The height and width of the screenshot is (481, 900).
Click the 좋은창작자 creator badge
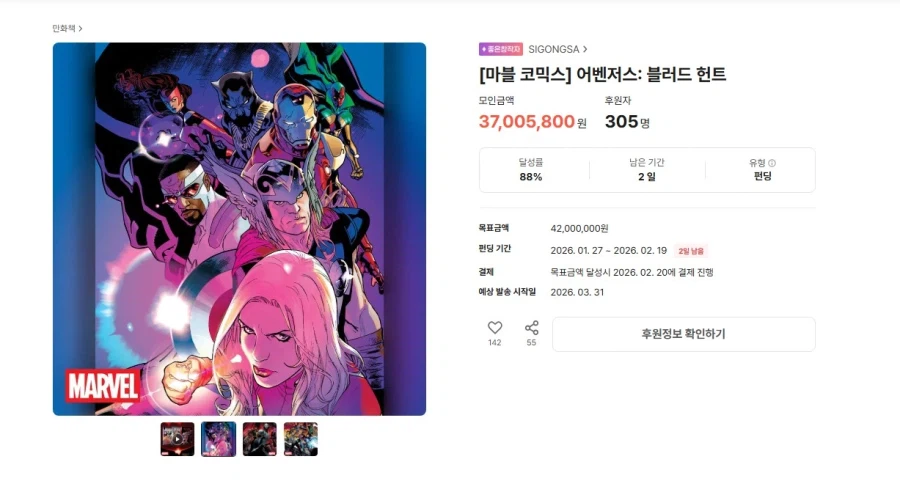(x=501, y=49)
